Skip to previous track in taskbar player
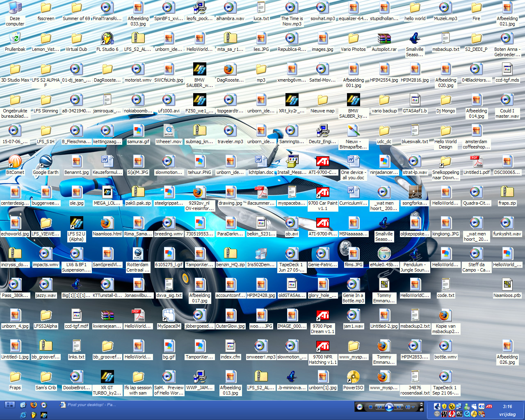 pos(379,407)
